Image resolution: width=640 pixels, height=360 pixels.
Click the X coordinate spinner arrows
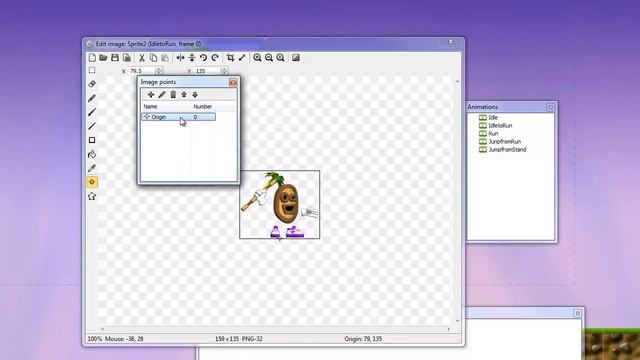[159, 71]
